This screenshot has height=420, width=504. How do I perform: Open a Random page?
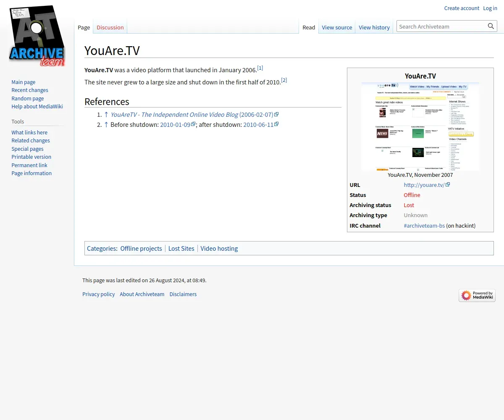pyautogui.click(x=28, y=98)
